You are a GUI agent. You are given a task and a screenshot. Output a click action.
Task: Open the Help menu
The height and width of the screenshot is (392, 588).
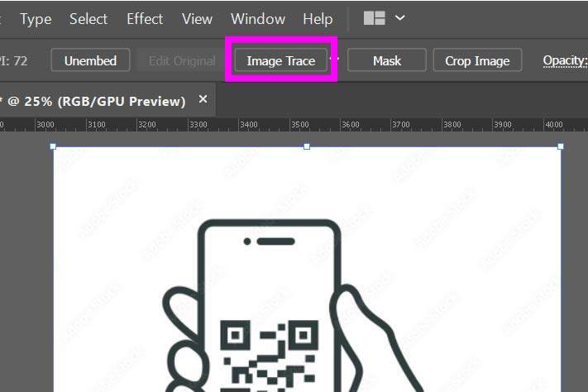pyautogui.click(x=318, y=19)
